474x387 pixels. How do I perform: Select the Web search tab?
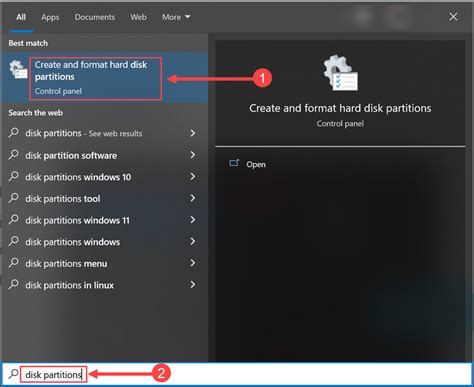tap(138, 17)
